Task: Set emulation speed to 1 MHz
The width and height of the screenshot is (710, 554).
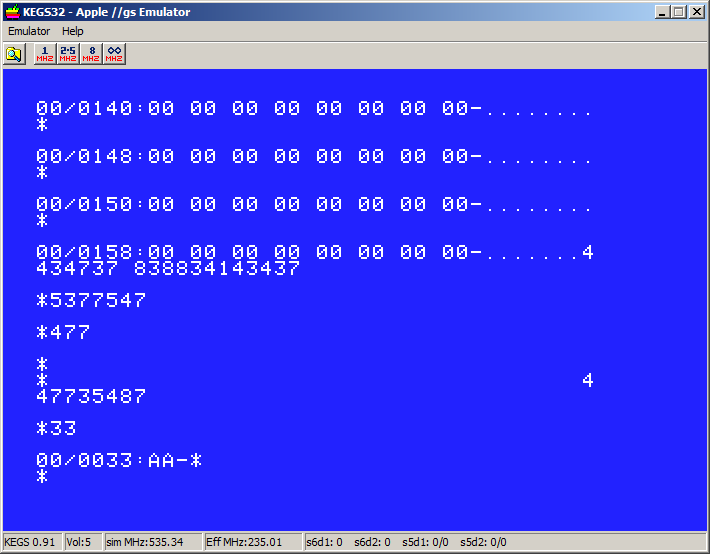Action: click(x=45, y=54)
